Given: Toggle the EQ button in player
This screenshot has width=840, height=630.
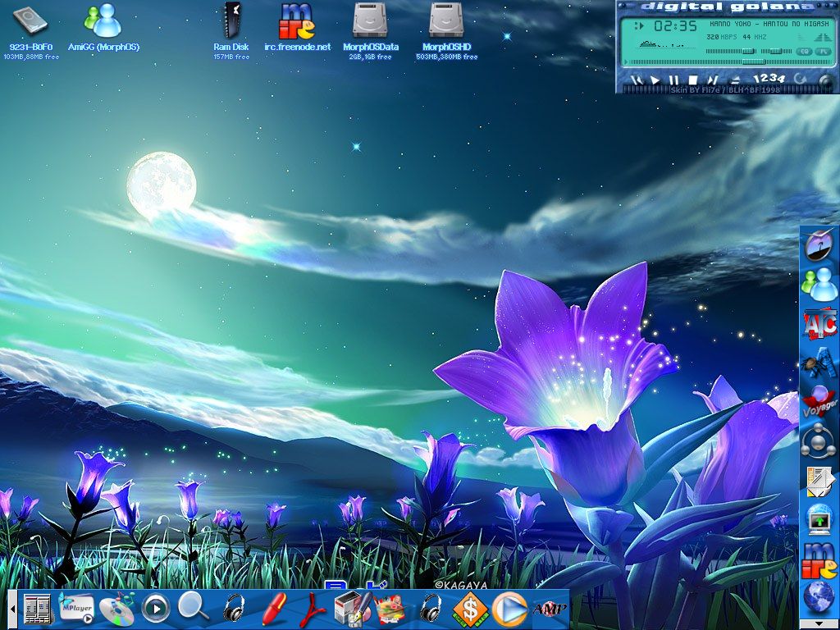Looking at the screenshot, I should pos(804,52).
